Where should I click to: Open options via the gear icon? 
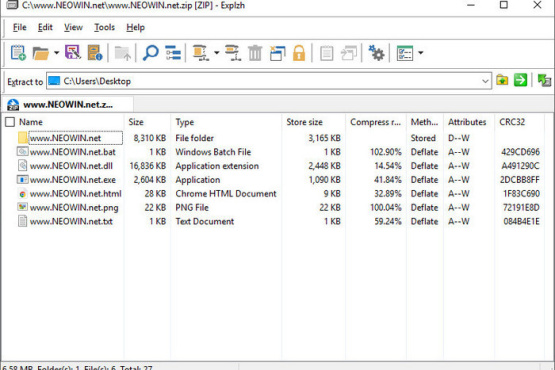(x=376, y=53)
